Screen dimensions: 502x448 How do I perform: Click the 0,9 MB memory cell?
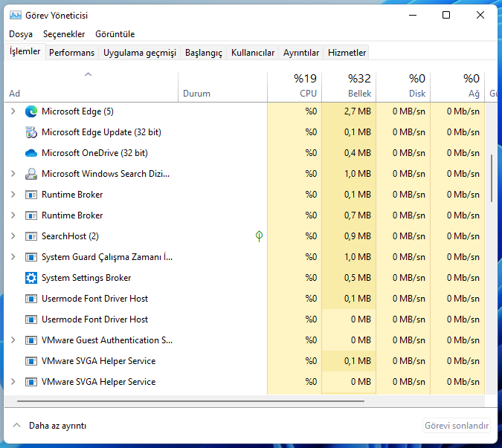pos(349,236)
